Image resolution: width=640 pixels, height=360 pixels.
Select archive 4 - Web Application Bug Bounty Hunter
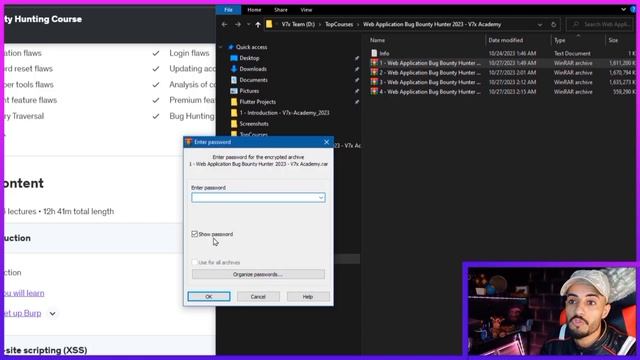coord(430,92)
